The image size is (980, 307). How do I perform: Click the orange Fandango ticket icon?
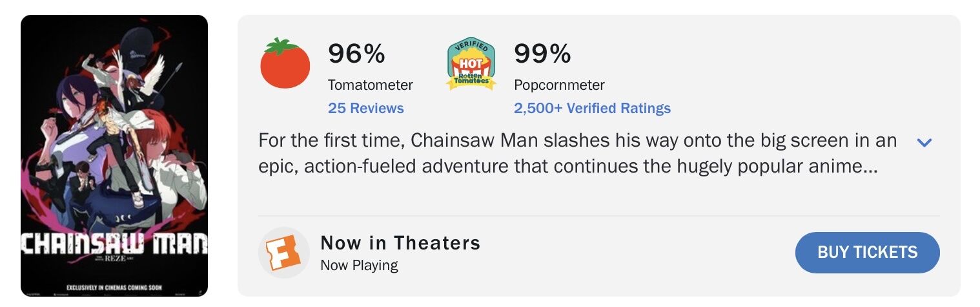[x=284, y=253]
